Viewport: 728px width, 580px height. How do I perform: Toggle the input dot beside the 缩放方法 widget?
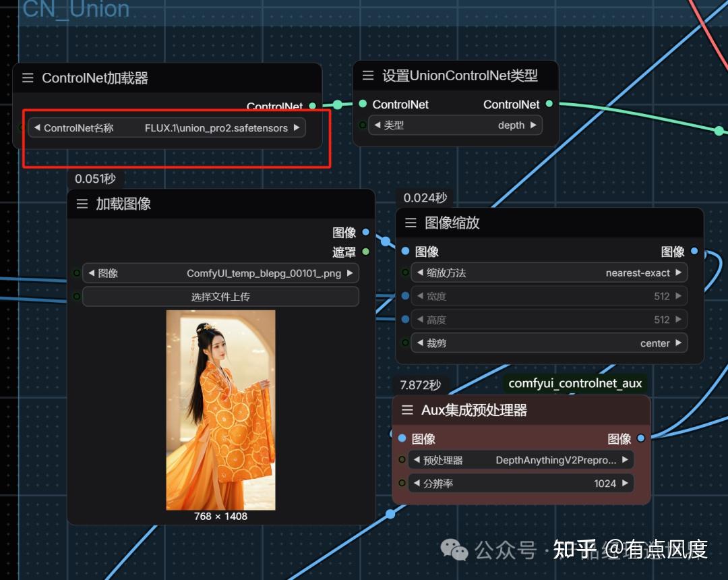click(x=404, y=272)
